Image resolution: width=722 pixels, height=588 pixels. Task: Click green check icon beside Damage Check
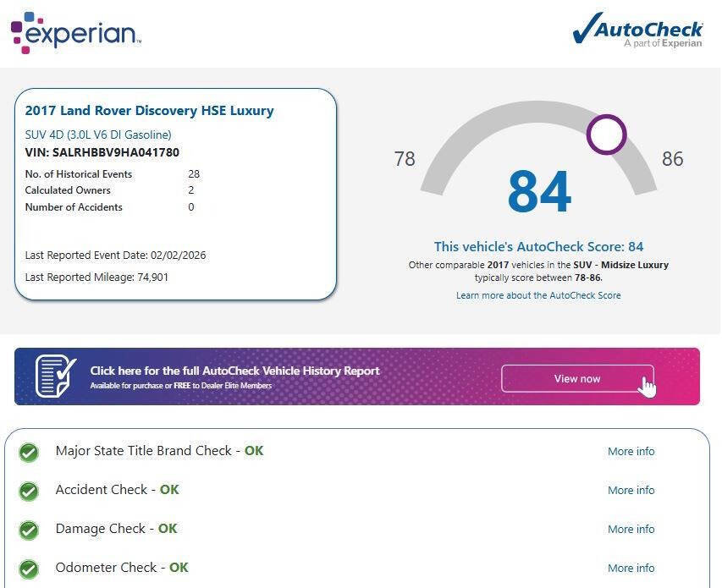tap(29, 530)
